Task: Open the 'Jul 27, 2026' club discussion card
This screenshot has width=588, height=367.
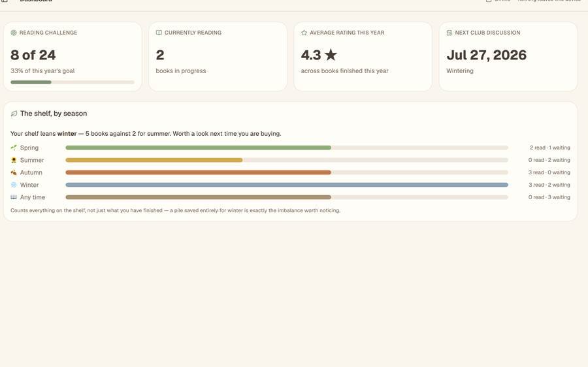Action: click(508, 57)
